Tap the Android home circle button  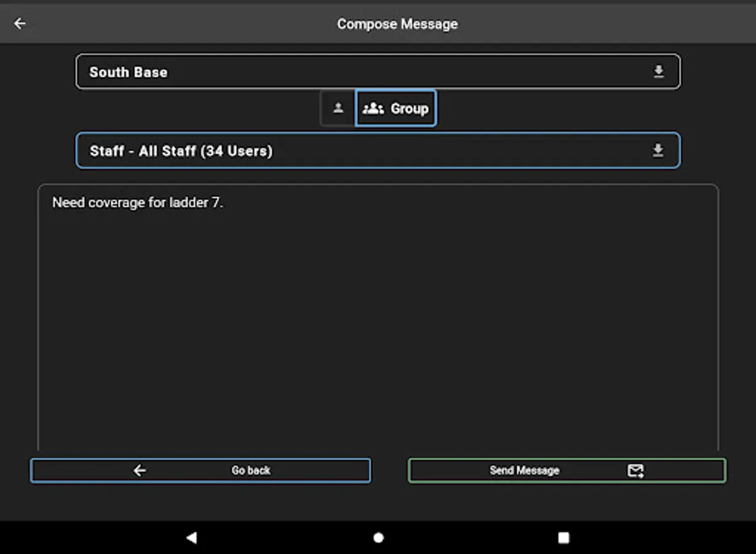pyautogui.click(x=378, y=537)
